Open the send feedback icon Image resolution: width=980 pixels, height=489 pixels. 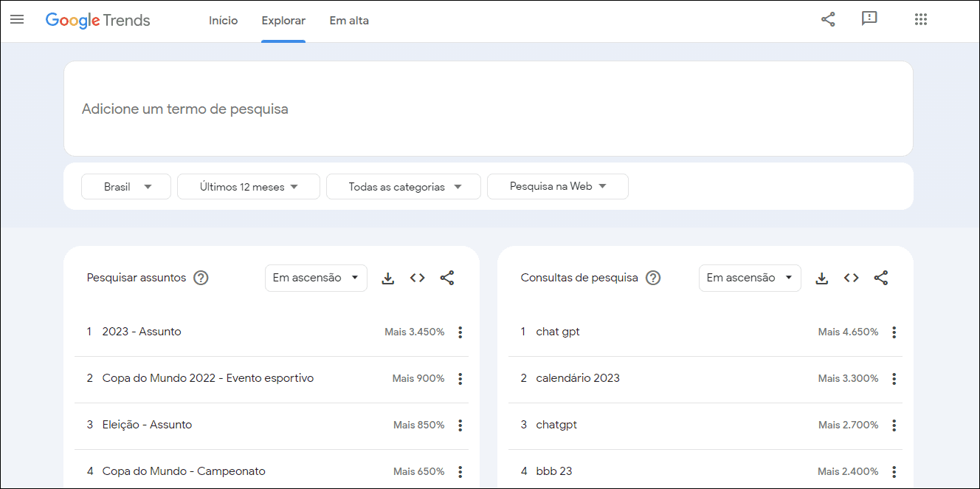[x=869, y=19]
